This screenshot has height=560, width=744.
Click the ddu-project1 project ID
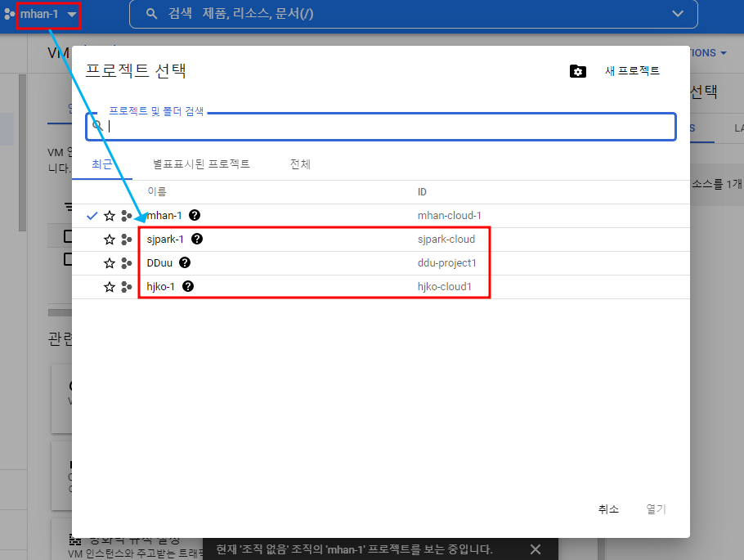coord(446,263)
